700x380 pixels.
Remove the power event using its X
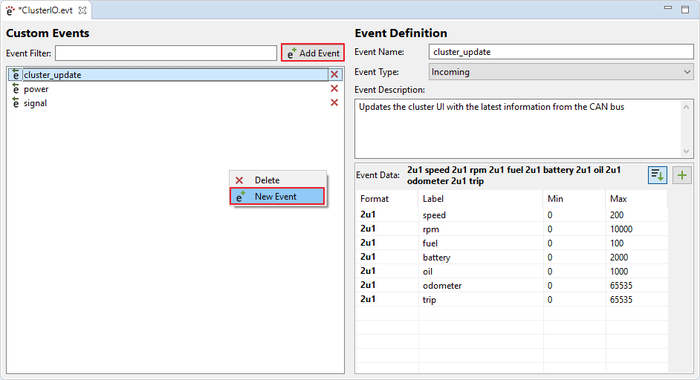pyautogui.click(x=334, y=88)
